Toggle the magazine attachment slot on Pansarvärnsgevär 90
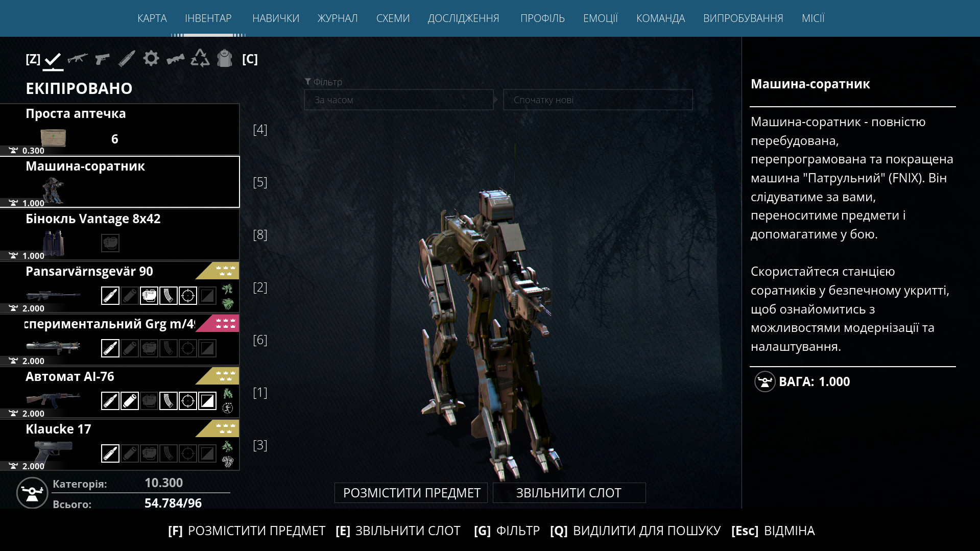The width and height of the screenshot is (980, 551). click(169, 296)
